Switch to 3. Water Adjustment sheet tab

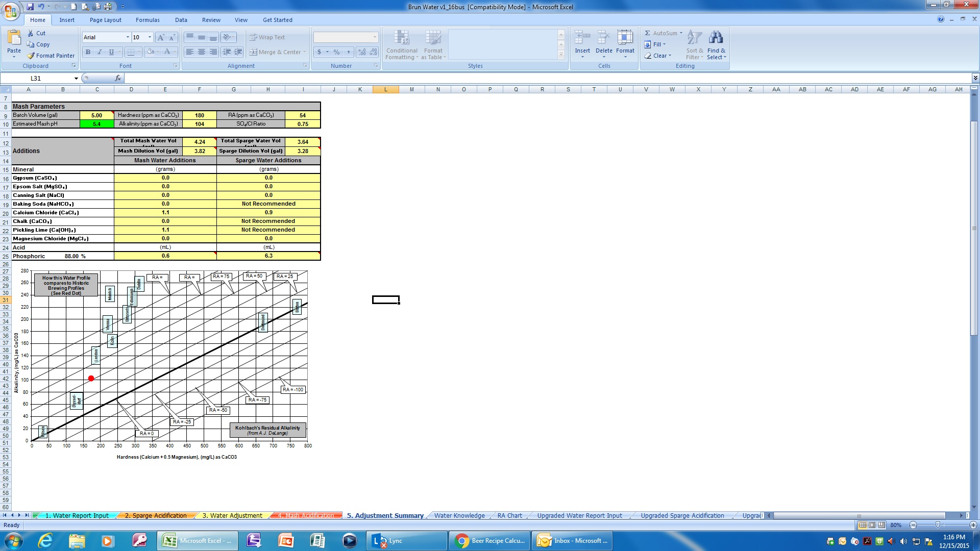pyautogui.click(x=232, y=516)
